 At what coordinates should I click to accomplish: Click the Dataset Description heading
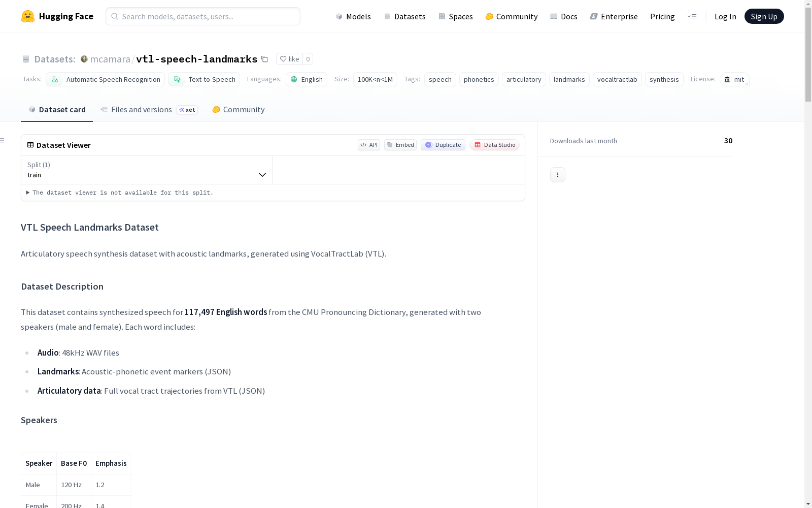pyautogui.click(x=62, y=287)
